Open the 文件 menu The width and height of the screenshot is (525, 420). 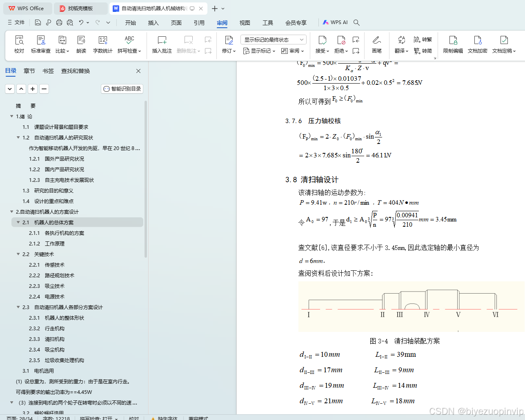(16, 22)
